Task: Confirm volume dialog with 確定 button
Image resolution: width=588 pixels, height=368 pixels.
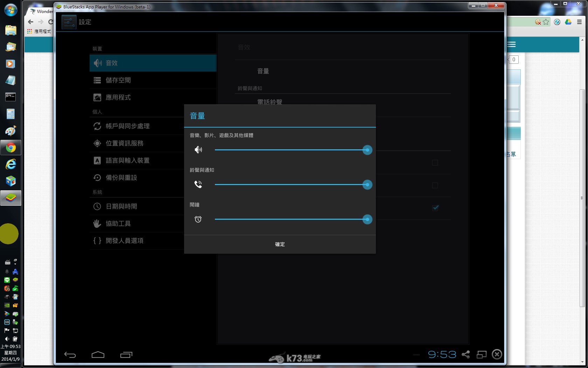Action: click(x=280, y=244)
